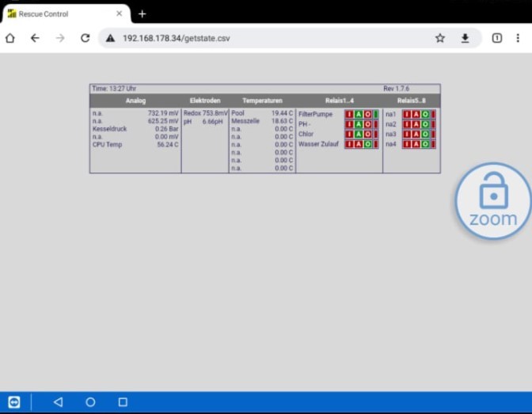Switch Wasser Zulauf relay to O
This screenshot has height=414, width=532.
(367, 144)
